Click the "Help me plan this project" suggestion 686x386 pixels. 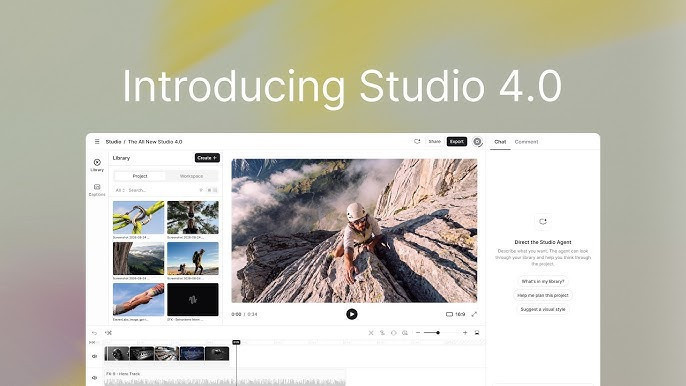click(543, 295)
